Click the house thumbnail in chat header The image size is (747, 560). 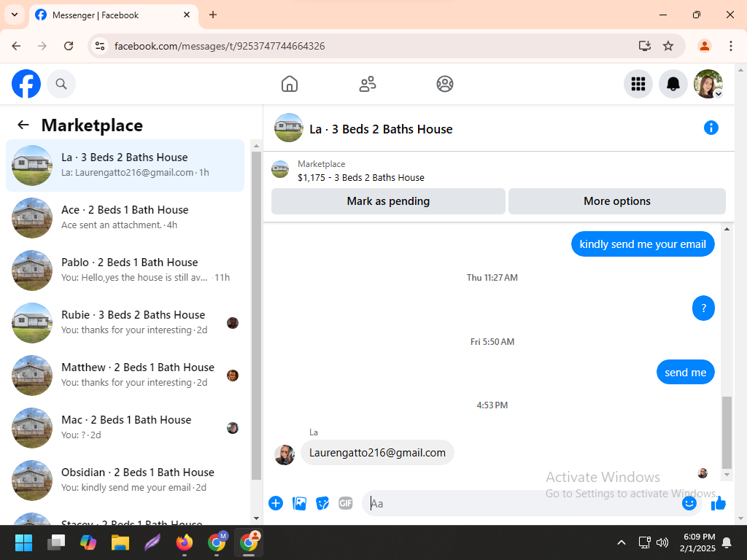pyautogui.click(x=289, y=128)
